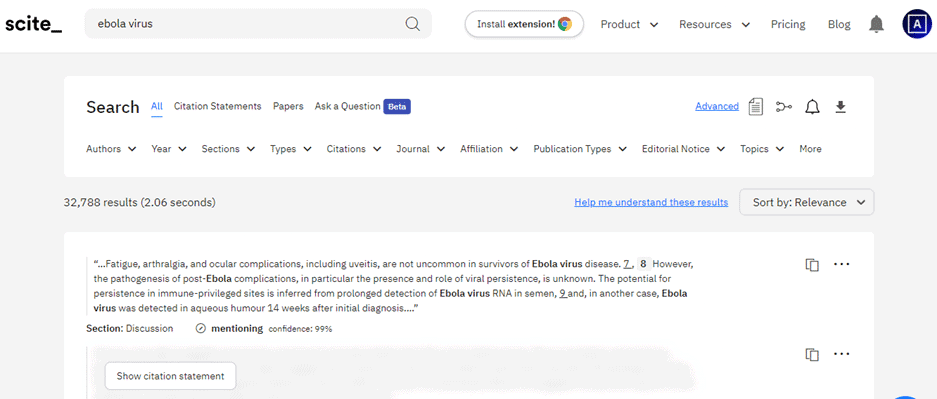Expand the Journal filter
This screenshot has height=399, width=937.
click(421, 149)
